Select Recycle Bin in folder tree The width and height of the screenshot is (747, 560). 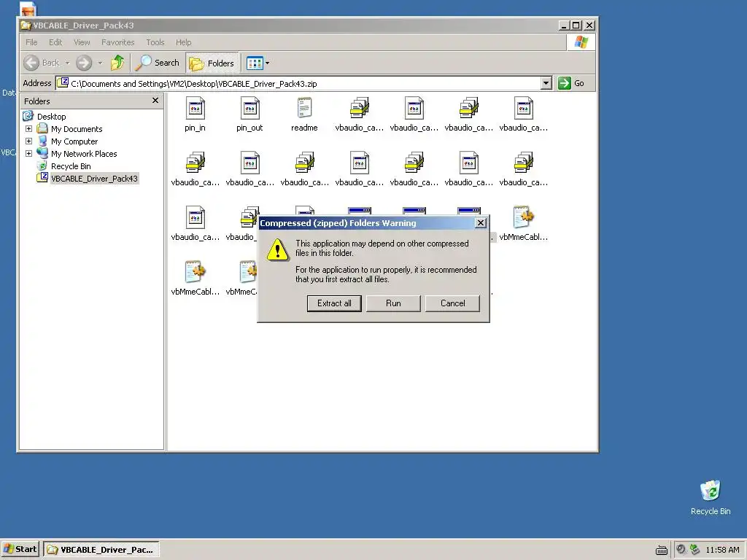tap(71, 166)
